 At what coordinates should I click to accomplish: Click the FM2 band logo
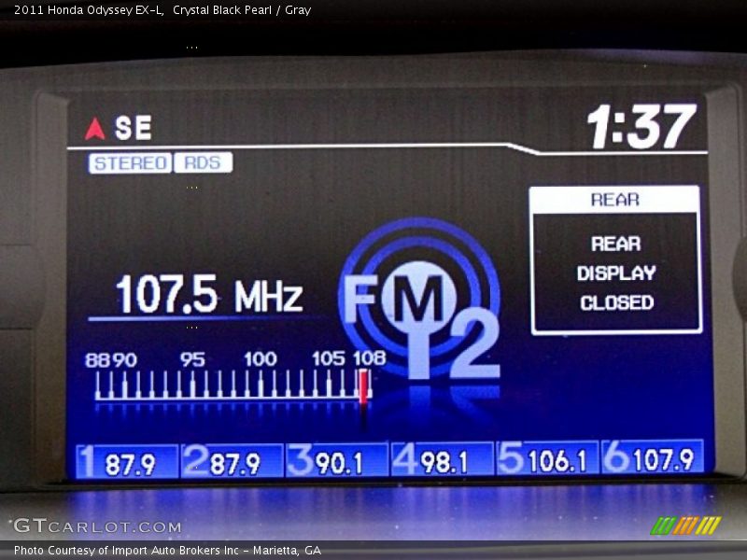tap(421, 300)
